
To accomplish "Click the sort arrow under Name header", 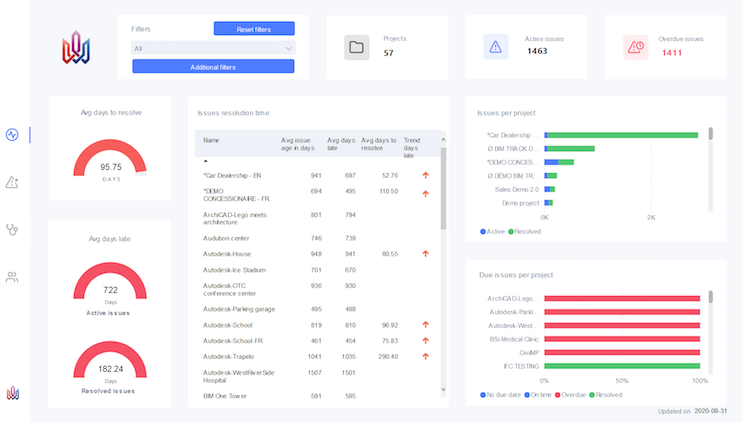I will point(207,160).
